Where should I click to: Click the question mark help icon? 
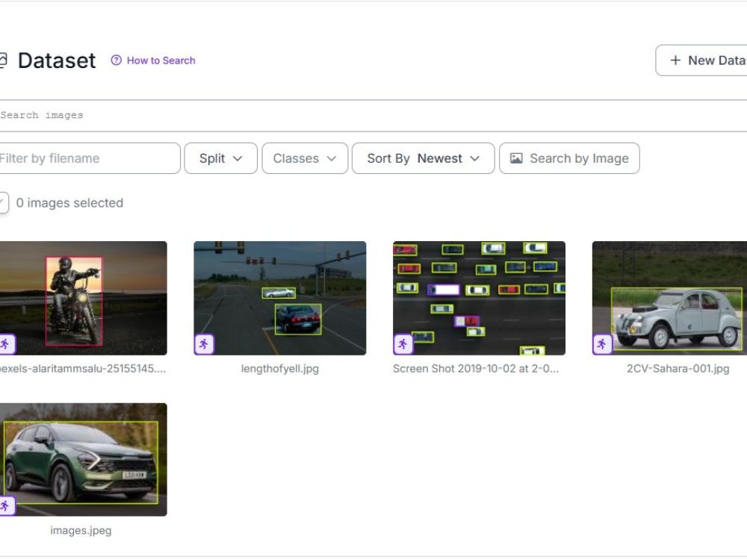(x=116, y=60)
